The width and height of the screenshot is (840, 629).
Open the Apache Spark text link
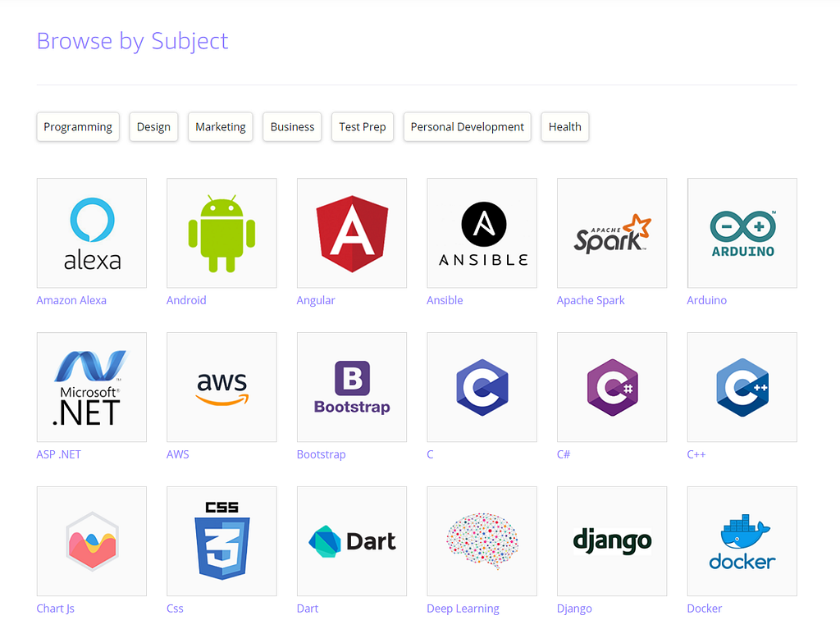[x=591, y=300]
